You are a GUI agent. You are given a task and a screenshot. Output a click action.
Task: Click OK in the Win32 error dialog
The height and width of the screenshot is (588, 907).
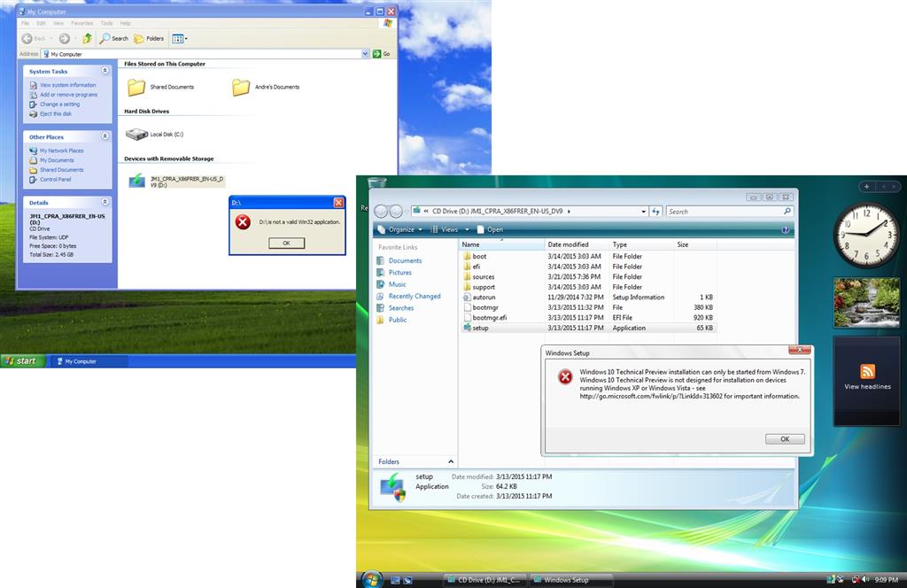pos(286,244)
